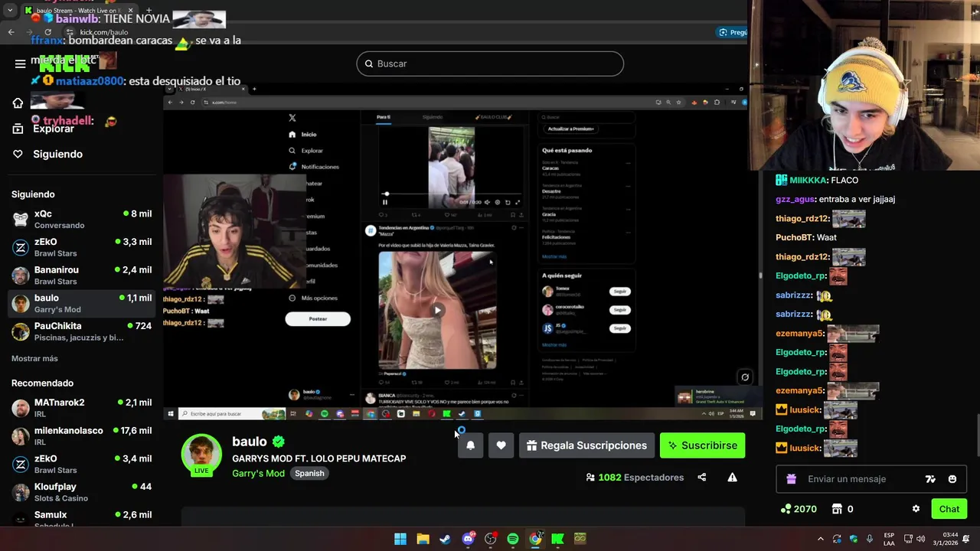Click username gzz_agus in chat
This screenshot has width=980, height=551.
pos(795,199)
